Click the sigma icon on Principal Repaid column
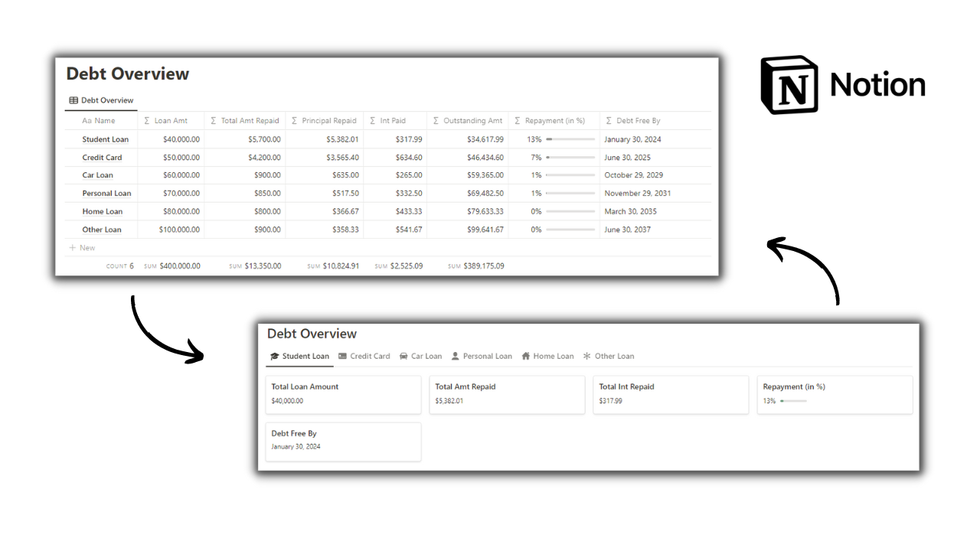 pyautogui.click(x=295, y=121)
